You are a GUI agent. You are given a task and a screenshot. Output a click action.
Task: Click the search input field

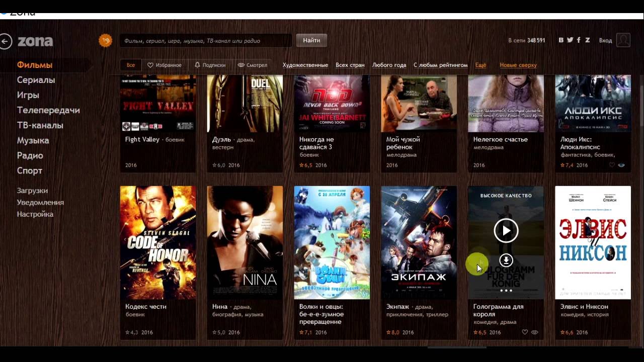tap(205, 41)
